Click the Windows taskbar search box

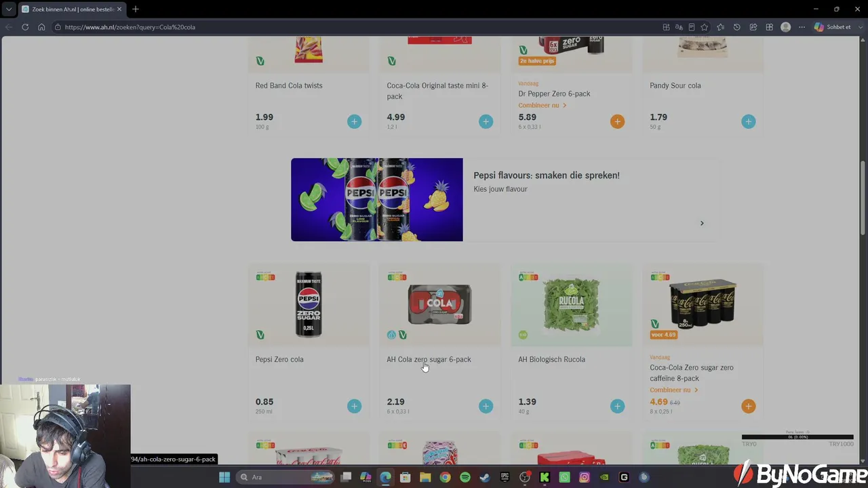click(285, 477)
